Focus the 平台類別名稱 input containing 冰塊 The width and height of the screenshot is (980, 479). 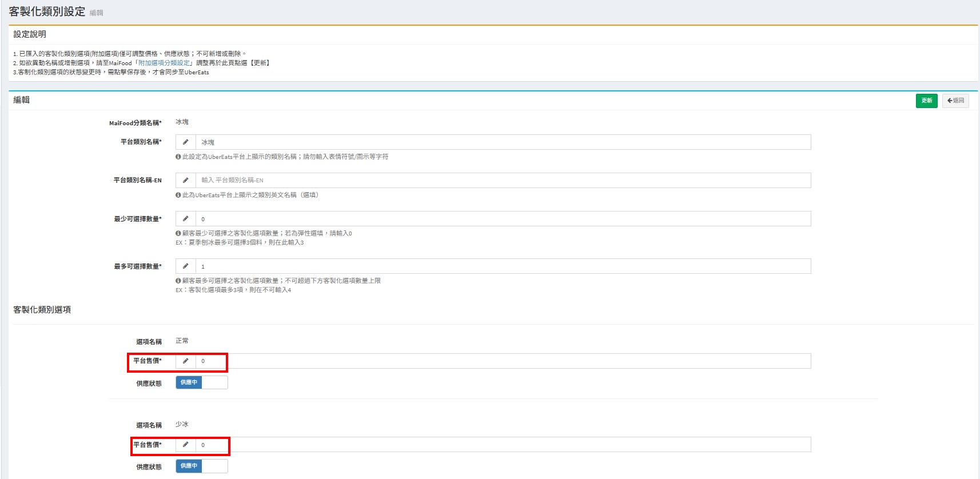click(503, 142)
